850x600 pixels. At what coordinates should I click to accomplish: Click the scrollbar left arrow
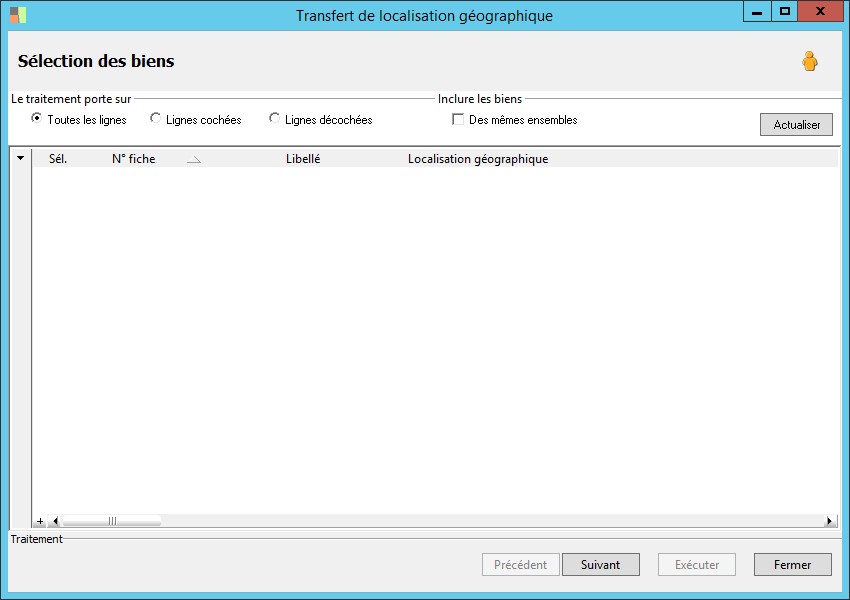(x=55, y=521)
